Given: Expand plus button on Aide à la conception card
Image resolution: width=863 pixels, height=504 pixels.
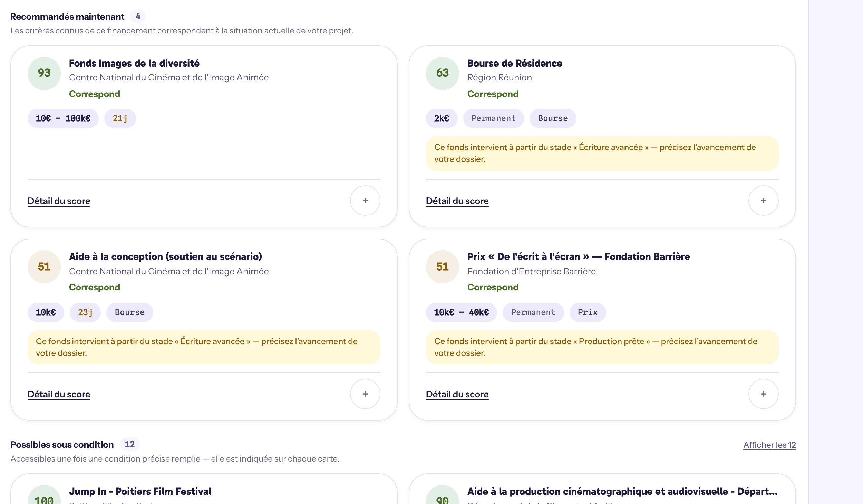Looking at the screenshot, I should (365, 394).
